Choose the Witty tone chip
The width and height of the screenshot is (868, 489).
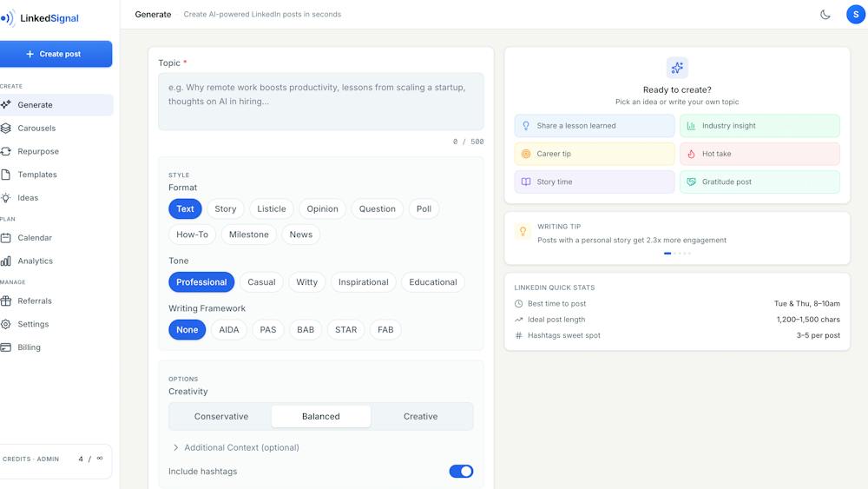[x=306, y=282]
